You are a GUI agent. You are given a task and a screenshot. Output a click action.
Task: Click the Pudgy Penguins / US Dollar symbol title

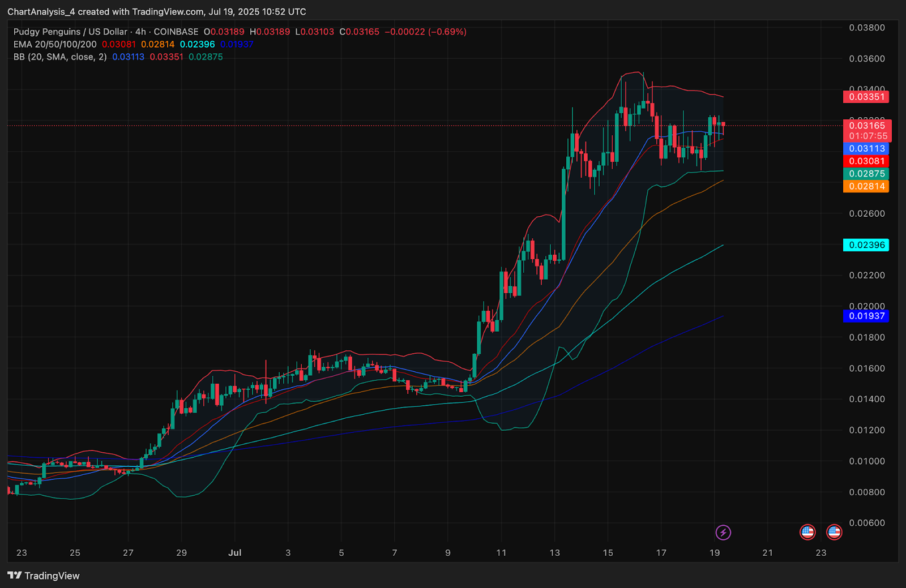pos(70,32)
